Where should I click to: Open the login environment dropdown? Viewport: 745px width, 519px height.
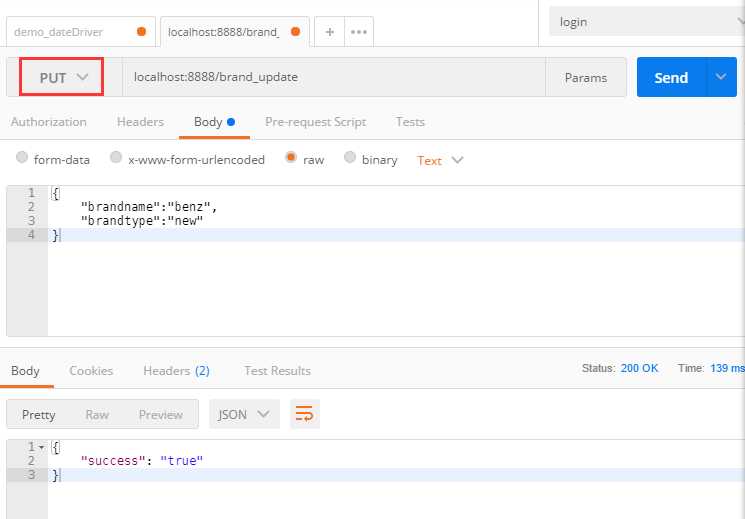[647, 21]
